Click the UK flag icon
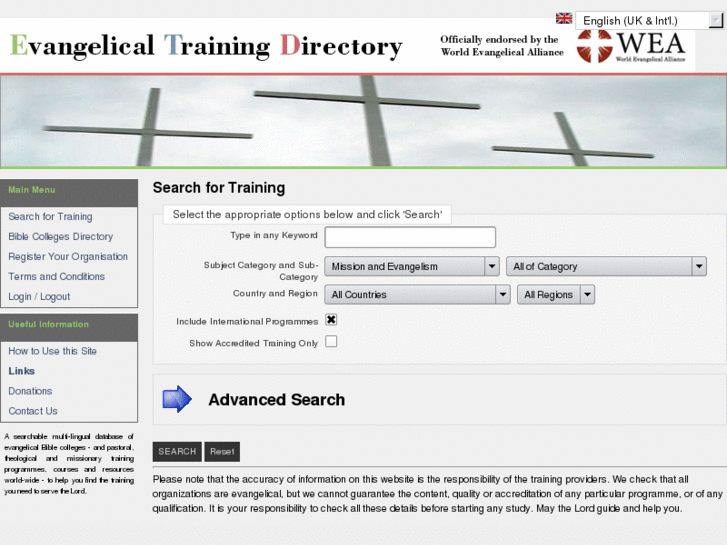This screenshot has height=545, width=727. click(x=564, y=19)
